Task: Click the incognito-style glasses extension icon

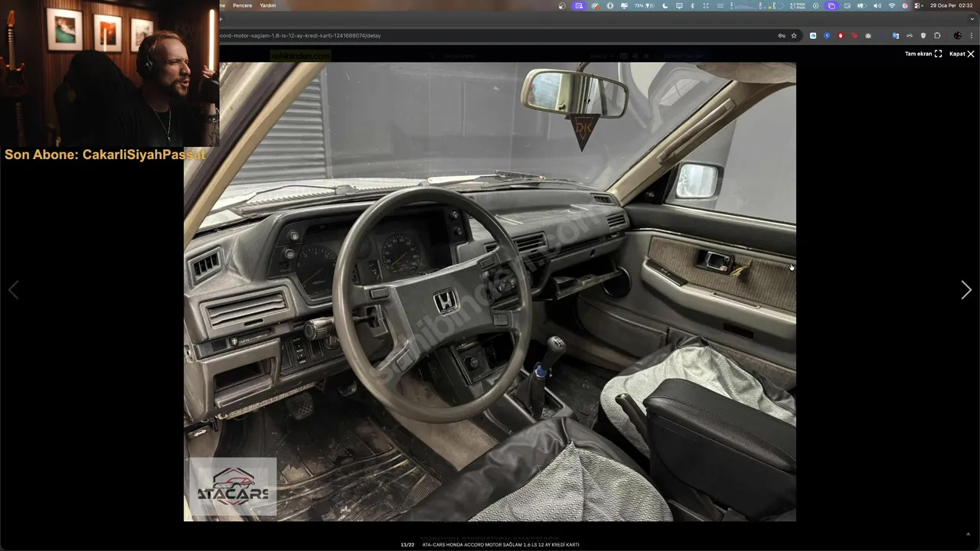Action: (910, 35)
